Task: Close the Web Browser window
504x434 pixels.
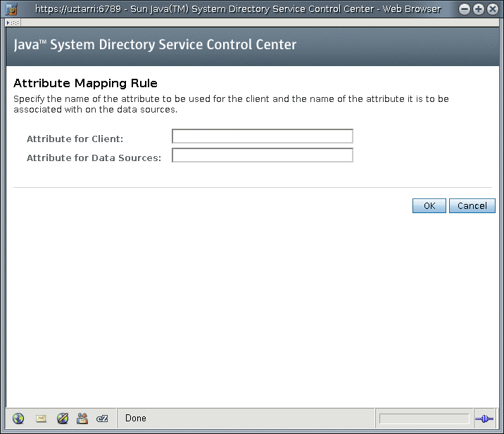Action: tap(493, 9)
